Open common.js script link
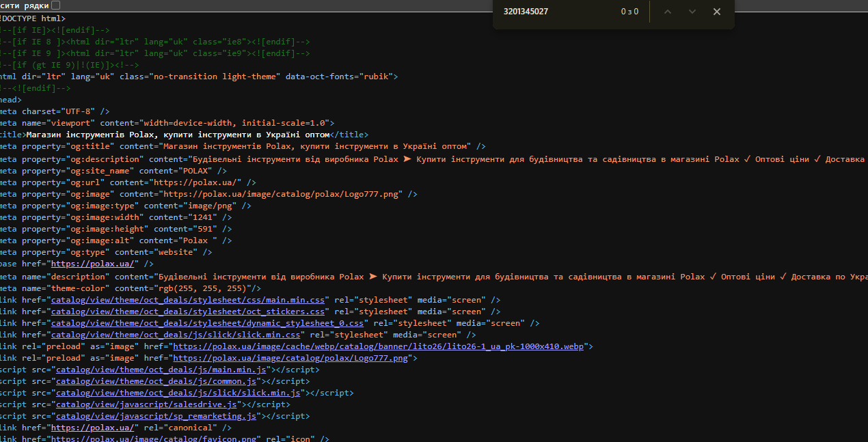 pos(157,381)
